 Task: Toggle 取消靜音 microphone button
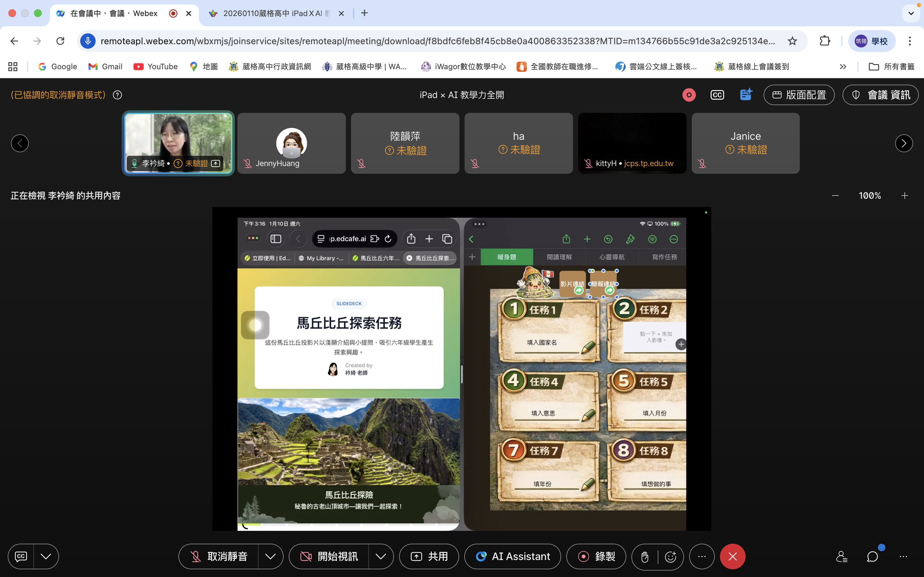coord(219,556)
